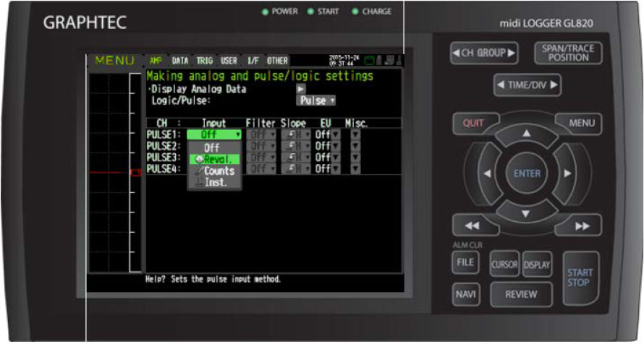Click the PULSE1 channel label

(164, 134)
